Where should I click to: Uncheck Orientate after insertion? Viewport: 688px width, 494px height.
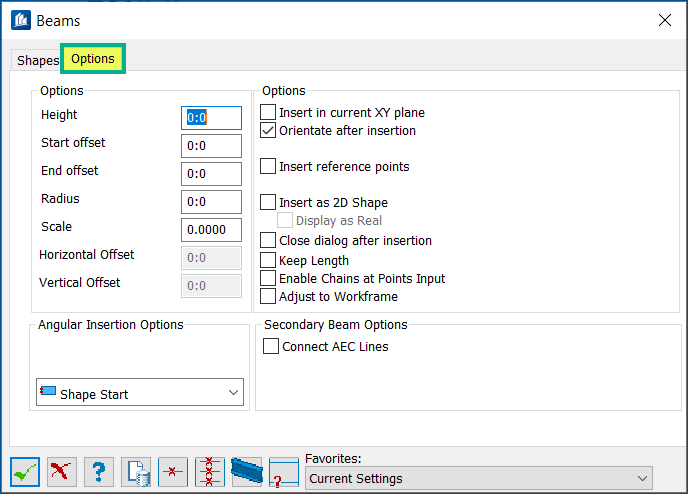click(x=268, y=130)
